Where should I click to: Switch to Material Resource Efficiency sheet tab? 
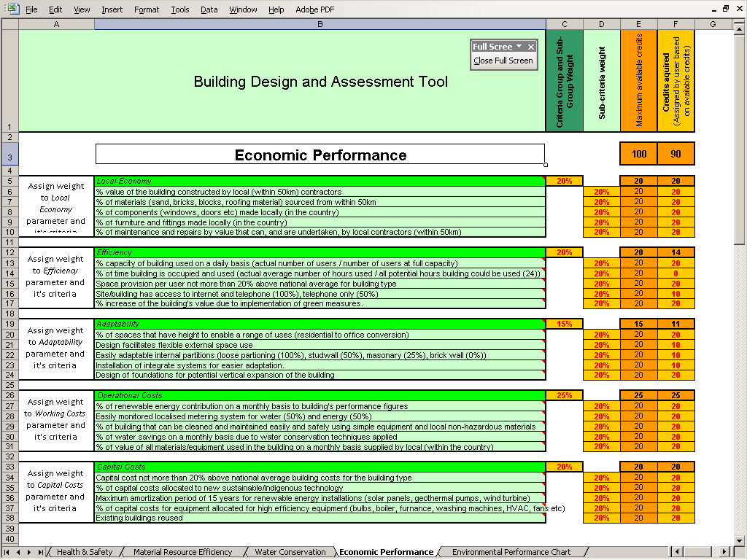pos(182,552)
